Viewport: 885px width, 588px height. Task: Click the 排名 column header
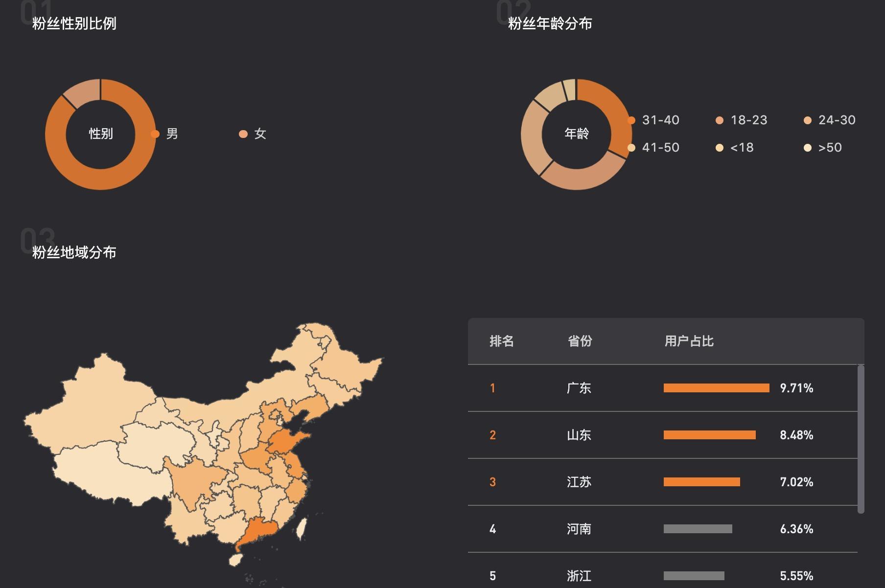click(x=501, y=341)
